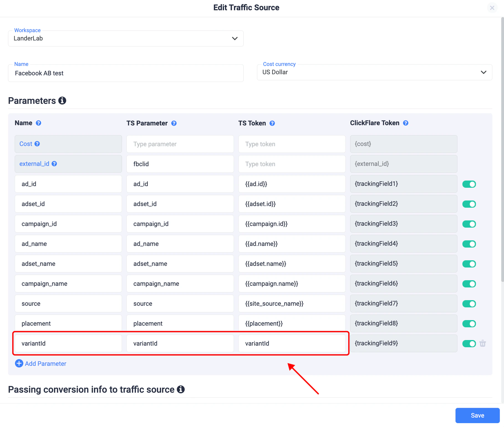The image size is (504, 427).
Task: Toggle the trackingField6 switch for campaign_name
Action: [x=469, y=284]
